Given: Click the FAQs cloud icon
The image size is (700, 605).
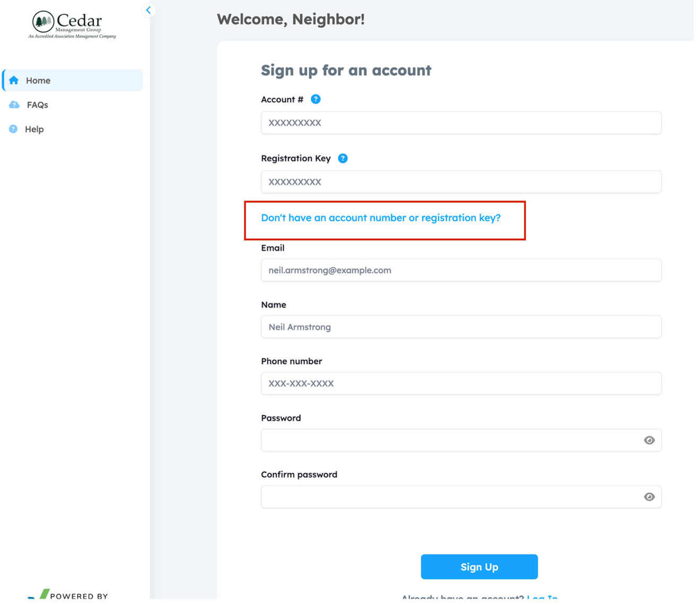Looking at the screenshot, I should pos(14,105).
